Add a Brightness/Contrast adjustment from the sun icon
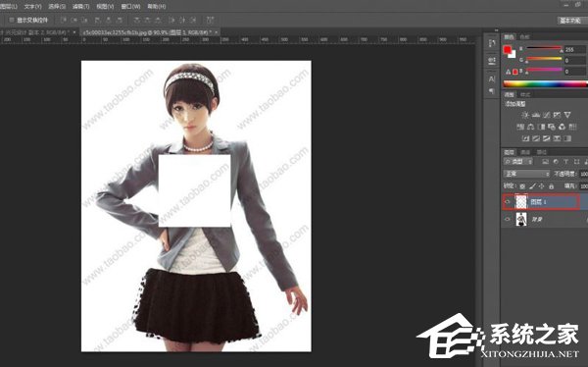The width and height of the screenshot is (588, 367). coord(525,115)
